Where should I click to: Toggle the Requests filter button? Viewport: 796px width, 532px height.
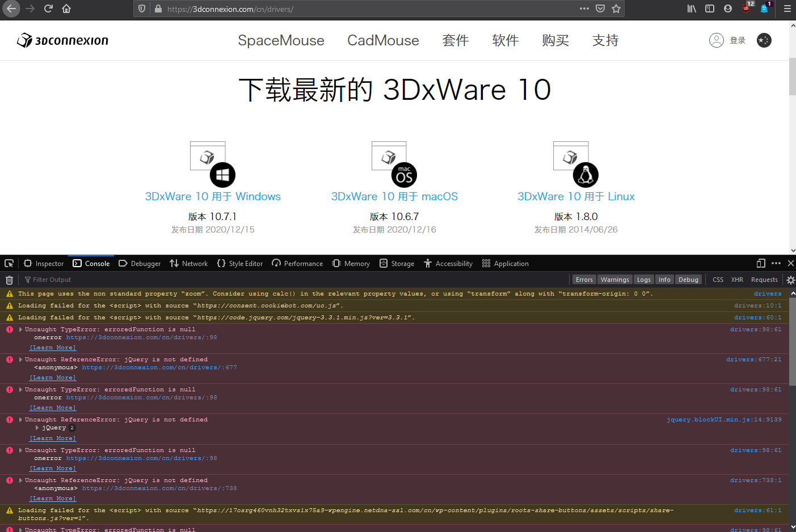764,280
